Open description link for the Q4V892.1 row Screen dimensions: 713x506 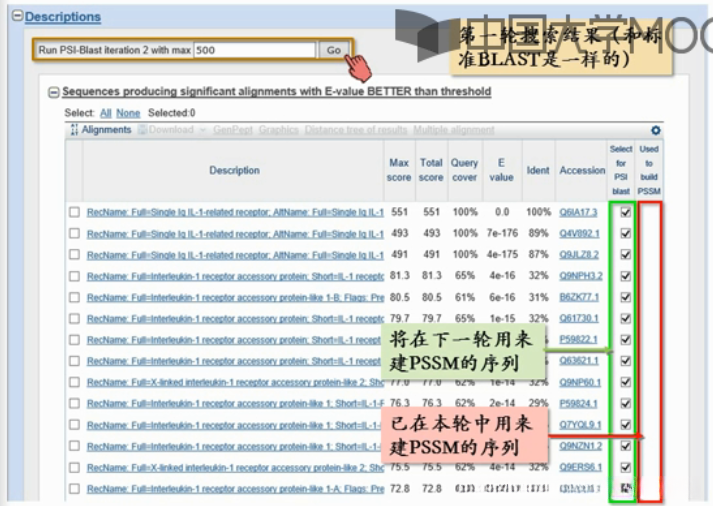pyautogui.click(x=236, y=234)
